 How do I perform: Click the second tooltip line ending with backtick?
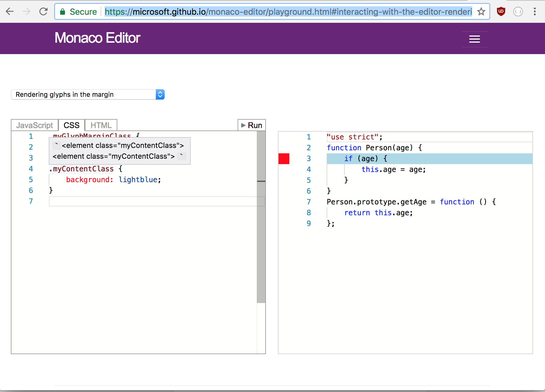click(x=119, y=156)
